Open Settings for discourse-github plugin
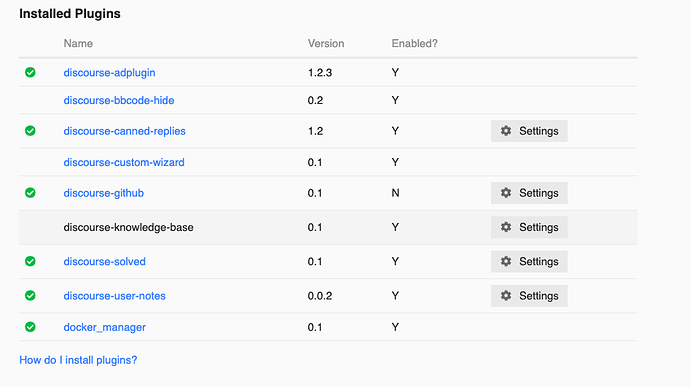 pos(529,193)
